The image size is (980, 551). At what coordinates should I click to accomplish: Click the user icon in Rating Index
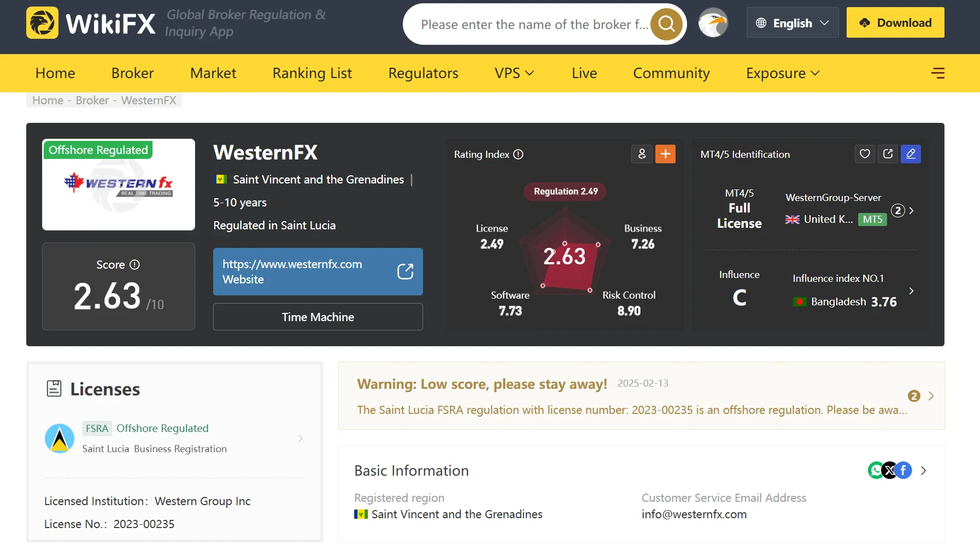(642, 154)
